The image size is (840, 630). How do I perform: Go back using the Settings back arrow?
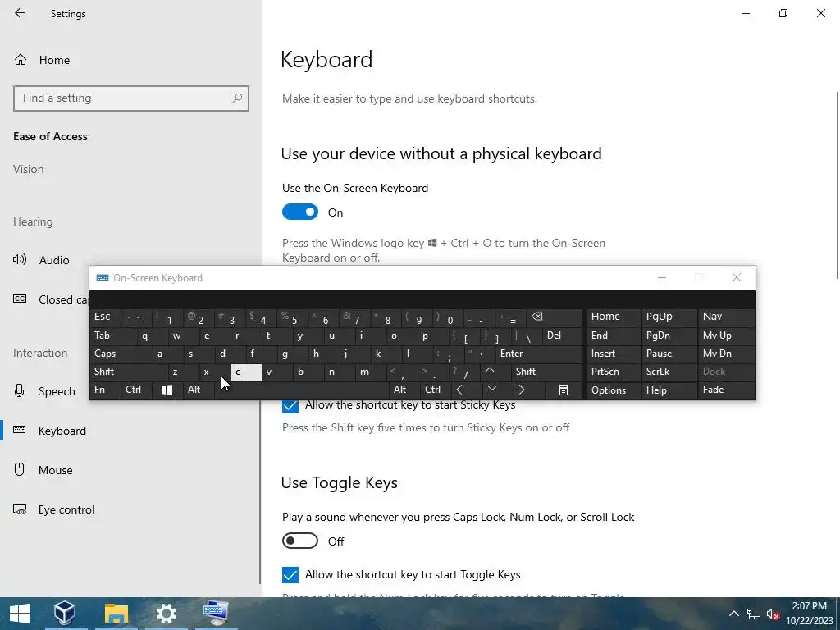click(x=20, y=13)
